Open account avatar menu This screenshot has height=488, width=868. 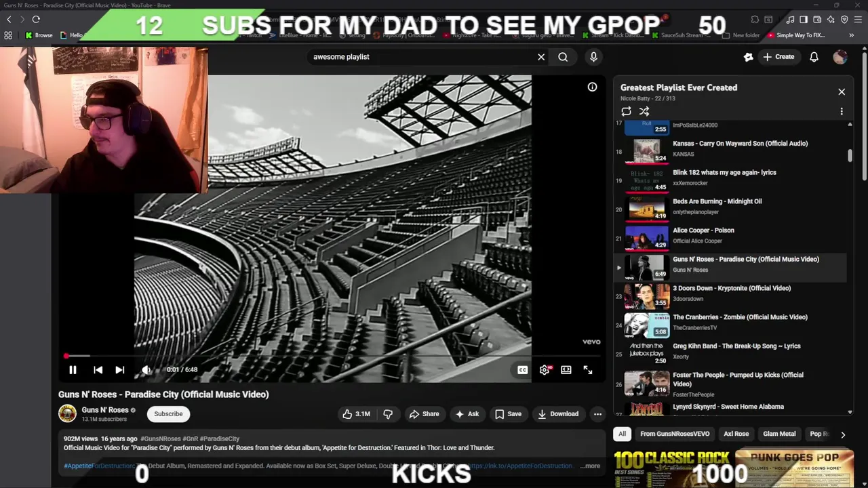(x=840, y=57)
